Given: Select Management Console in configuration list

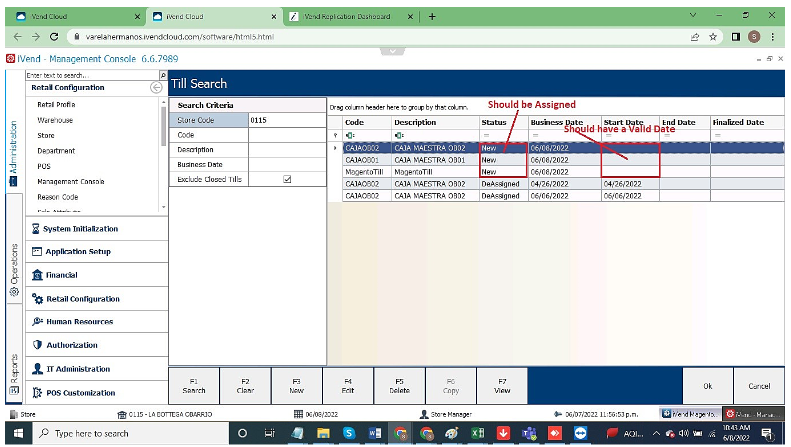Looking at the screenshot, I should 71,182.
